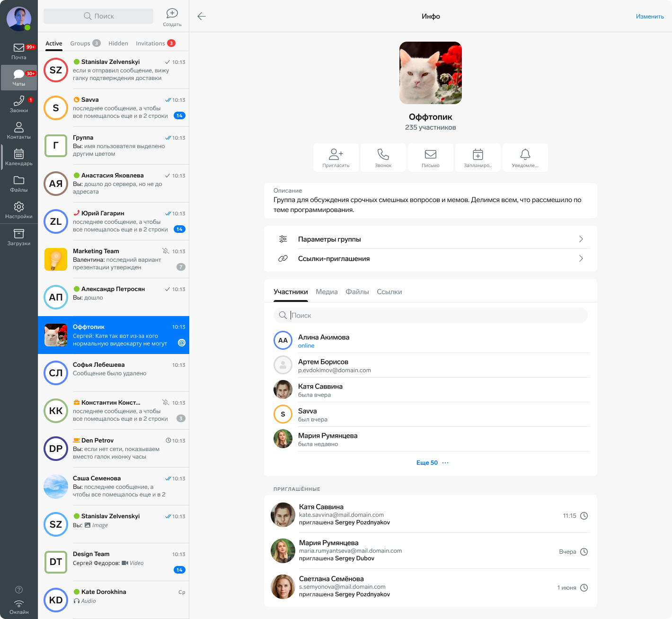The width and height of the screenshot is (672, 619).
Task: Open Ссылки-приглашения invitation links row
Action: click(430, 259)
